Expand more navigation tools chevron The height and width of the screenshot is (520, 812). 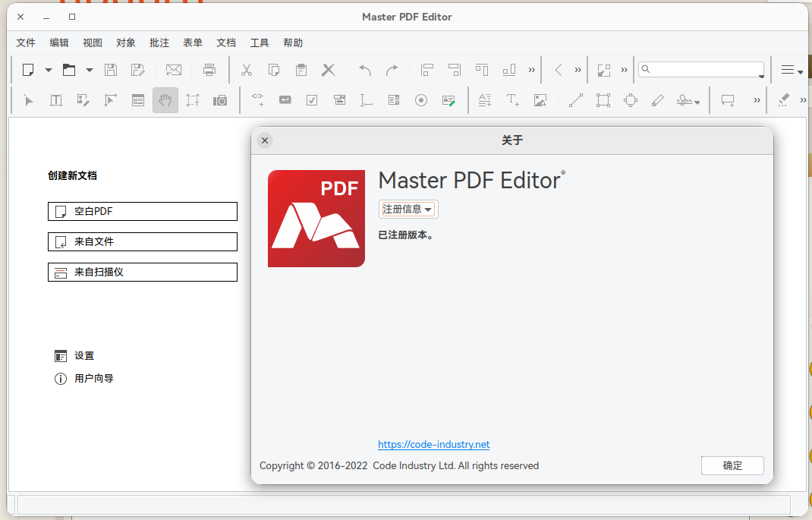pos(578,70)
